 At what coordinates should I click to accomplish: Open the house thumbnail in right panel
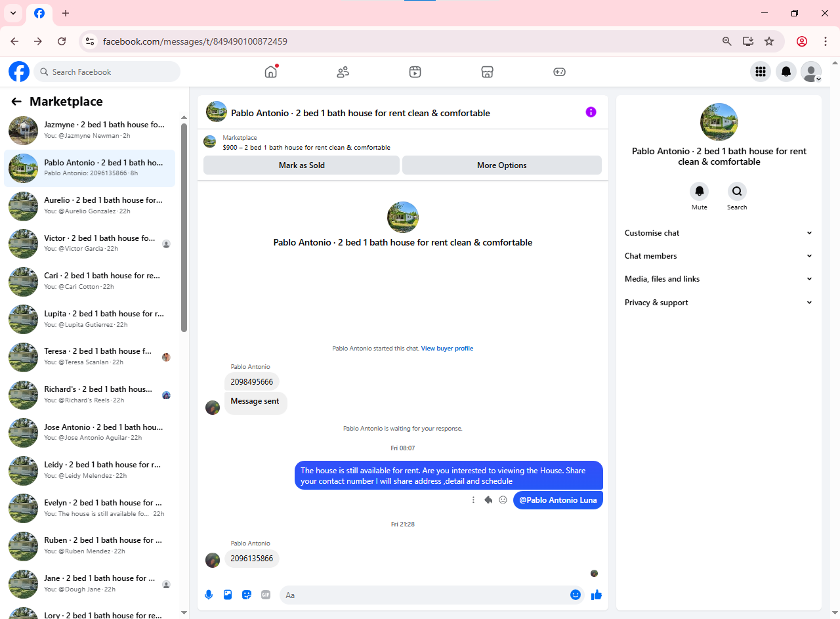click(x=719, y=122)
